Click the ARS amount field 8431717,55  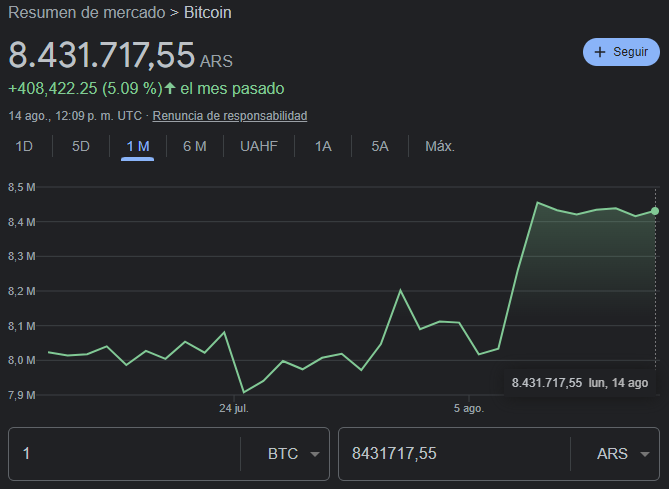454,454
